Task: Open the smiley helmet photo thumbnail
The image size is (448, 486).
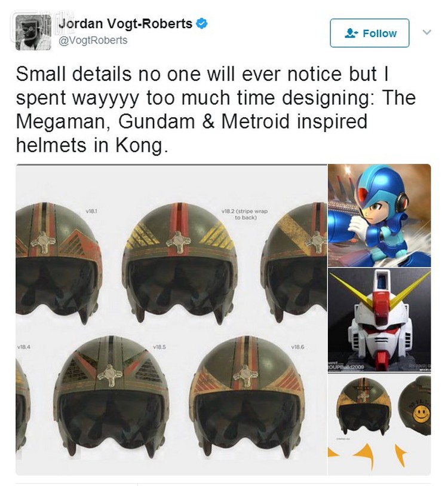Action: click(x=379, y=424)
